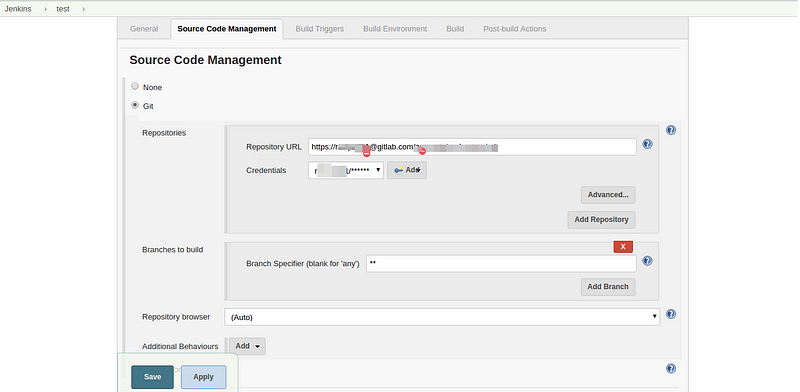Save the job configuration

pos(152,377)
